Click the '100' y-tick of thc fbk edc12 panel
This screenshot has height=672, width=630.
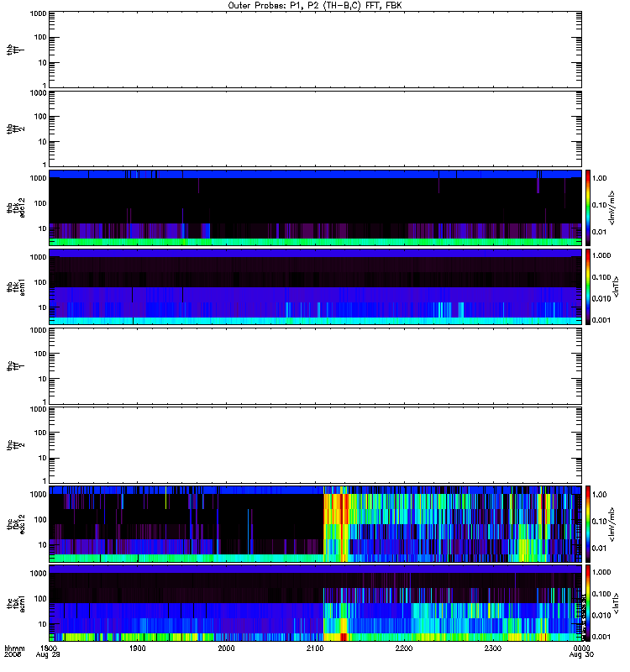click(x=40, y=519)
